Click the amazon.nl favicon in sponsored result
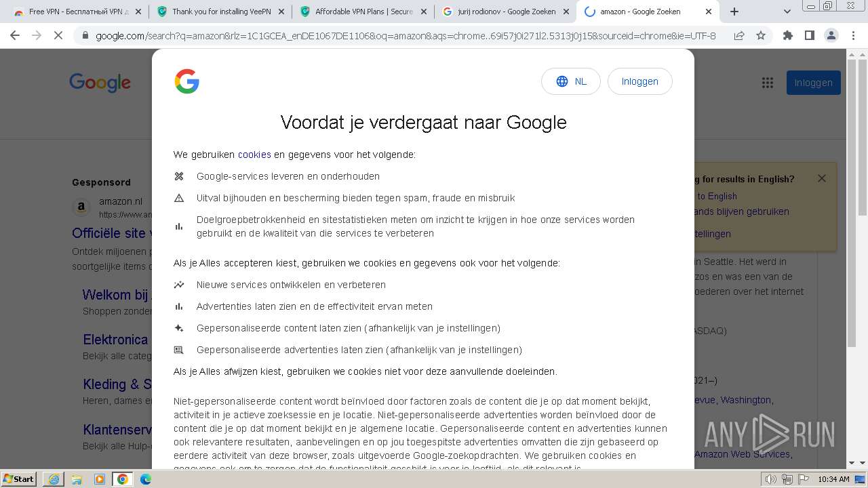This screenshot has width=868, height=488. [x=81, y=207]
